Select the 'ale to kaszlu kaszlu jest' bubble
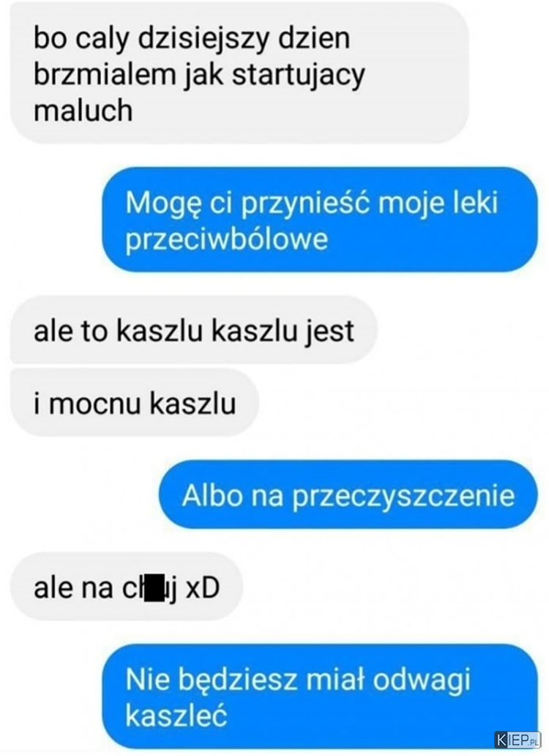Viewport: 549px width, 756px height. coord(193,330)
